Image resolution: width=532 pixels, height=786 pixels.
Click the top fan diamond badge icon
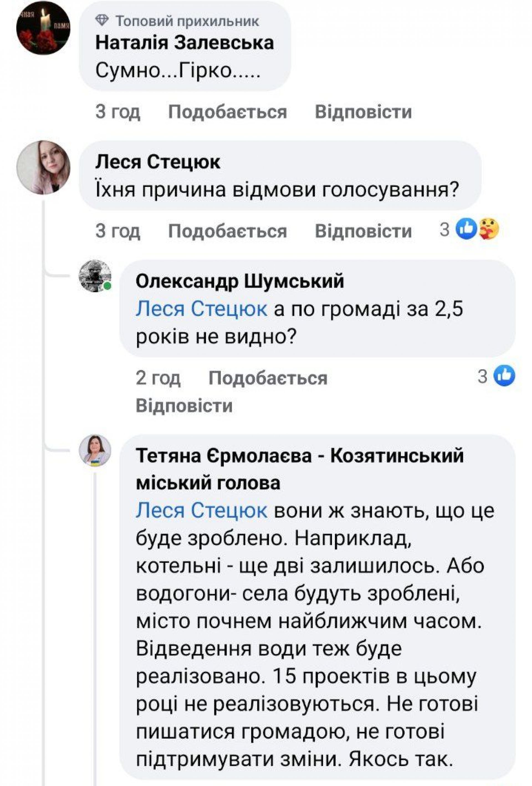pos(102,21)
